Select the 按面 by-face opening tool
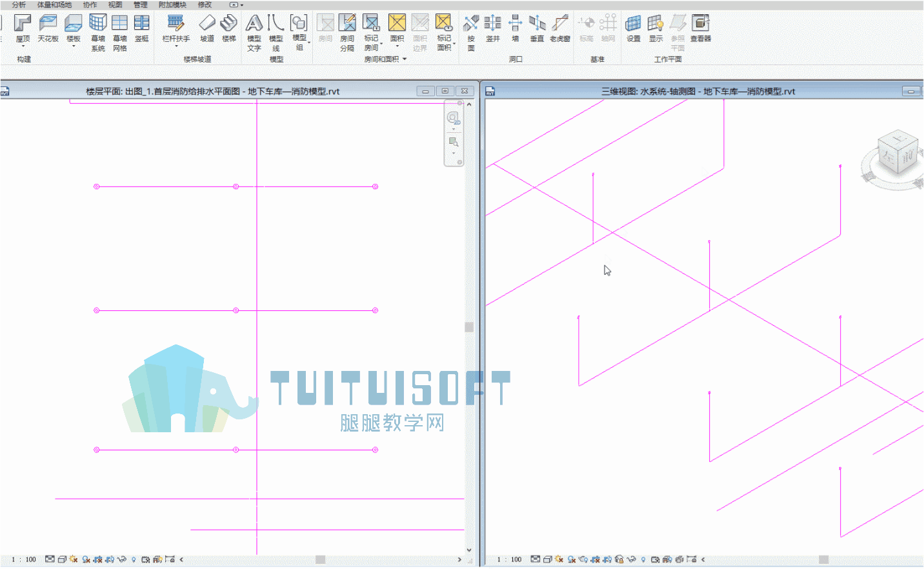924x569 pixels. click(x=471, y=33)
